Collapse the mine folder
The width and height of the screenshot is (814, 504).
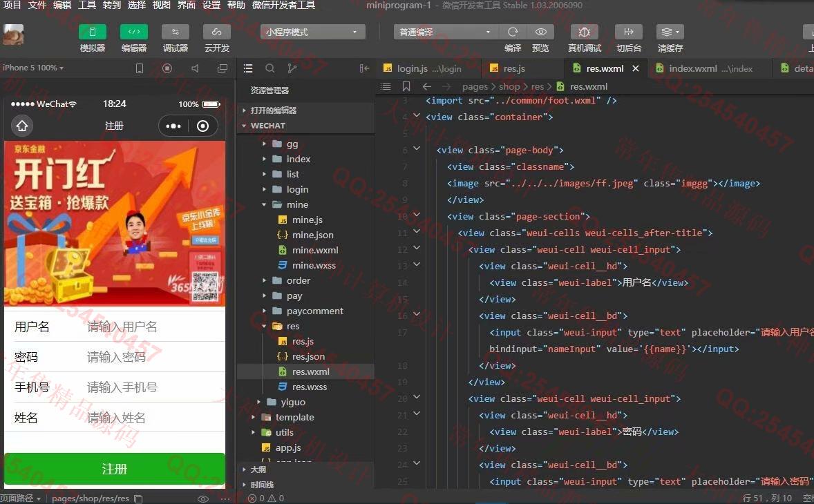305,205
